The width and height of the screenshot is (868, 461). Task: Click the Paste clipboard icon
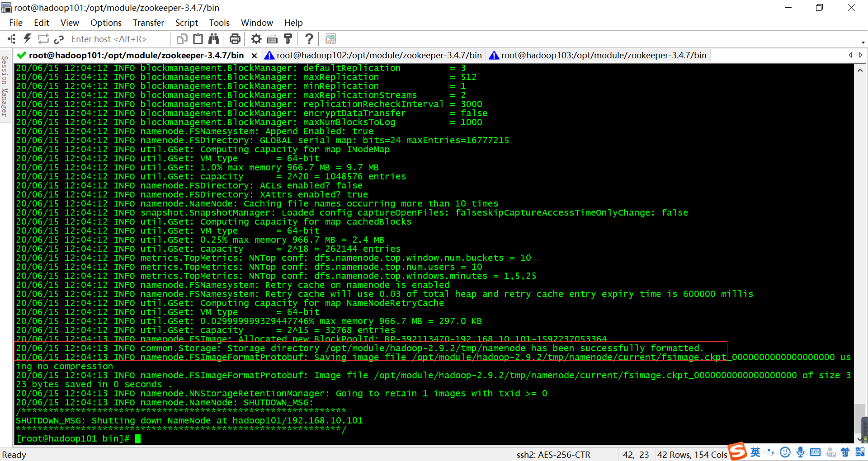(x=198, y=39)
